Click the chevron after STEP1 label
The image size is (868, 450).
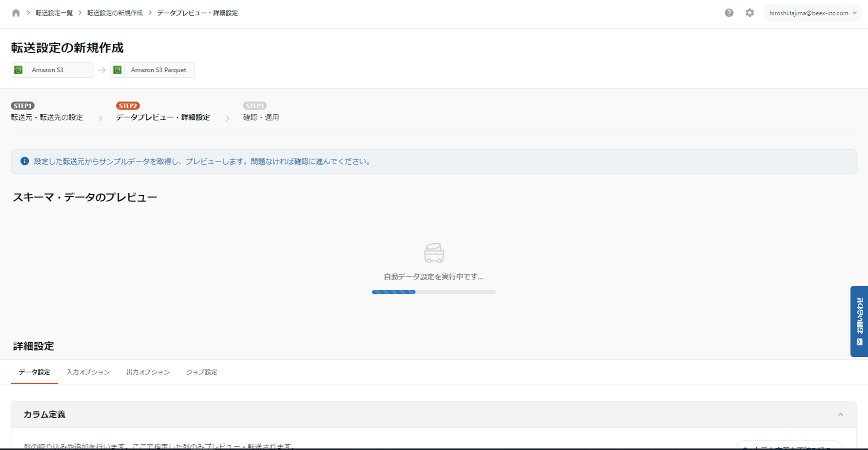[101, 118]
